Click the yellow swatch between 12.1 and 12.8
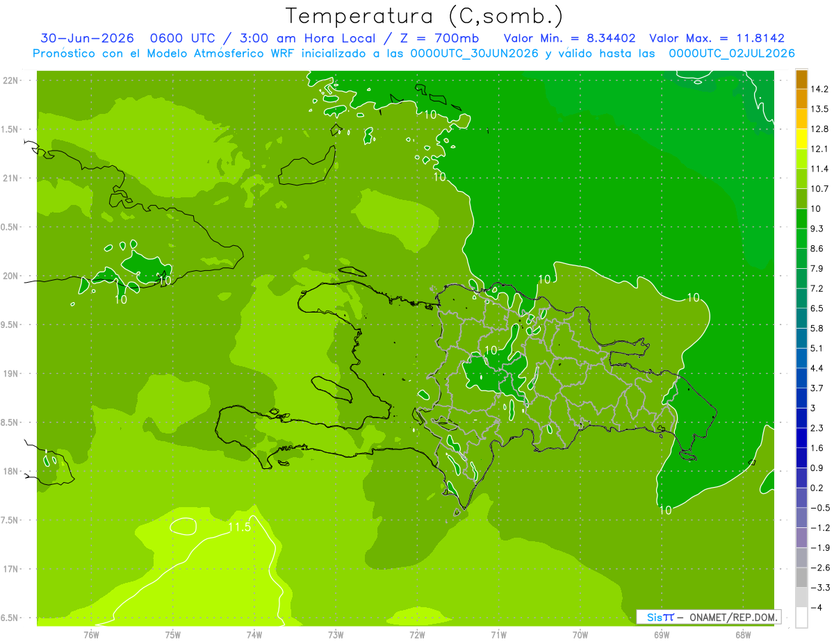 point(801,139)
